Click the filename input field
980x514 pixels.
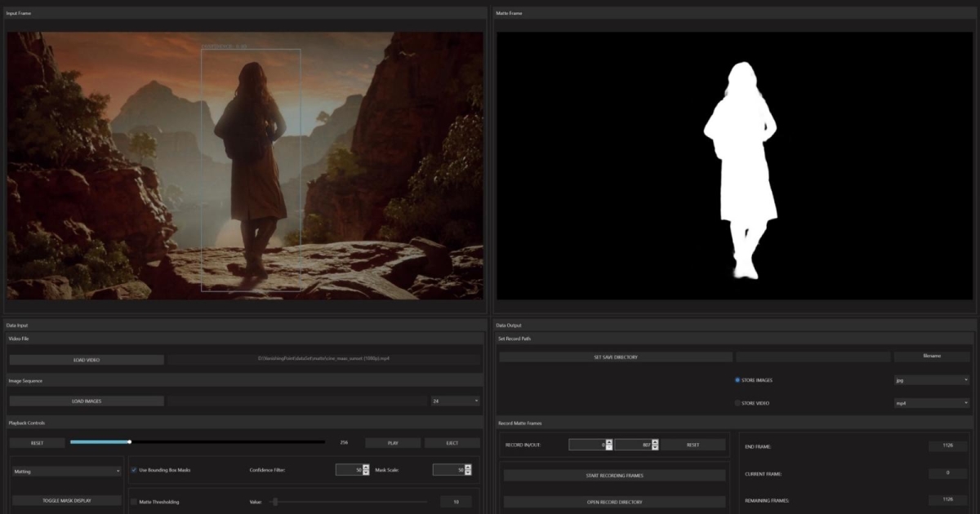932,357
